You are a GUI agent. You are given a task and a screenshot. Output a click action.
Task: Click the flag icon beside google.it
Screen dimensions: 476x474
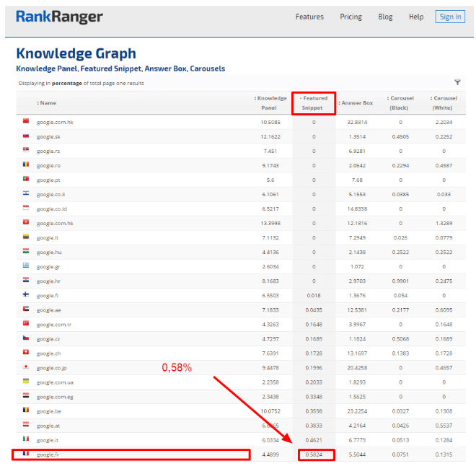26,439
